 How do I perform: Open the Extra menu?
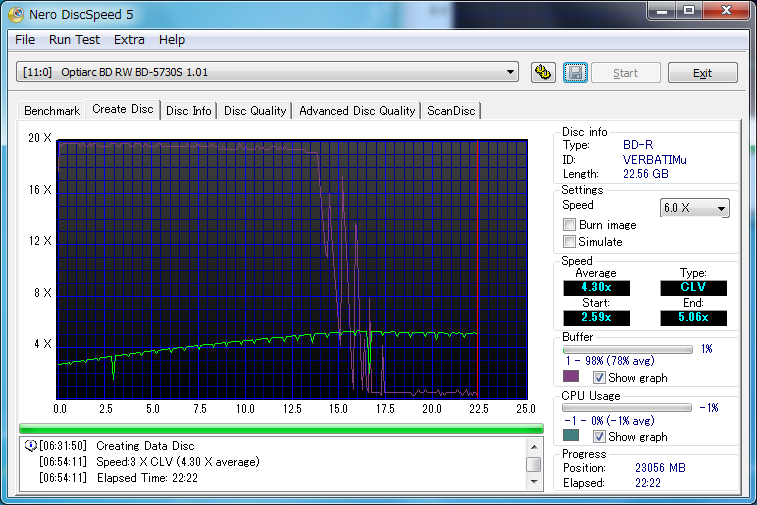click(129, 40)
